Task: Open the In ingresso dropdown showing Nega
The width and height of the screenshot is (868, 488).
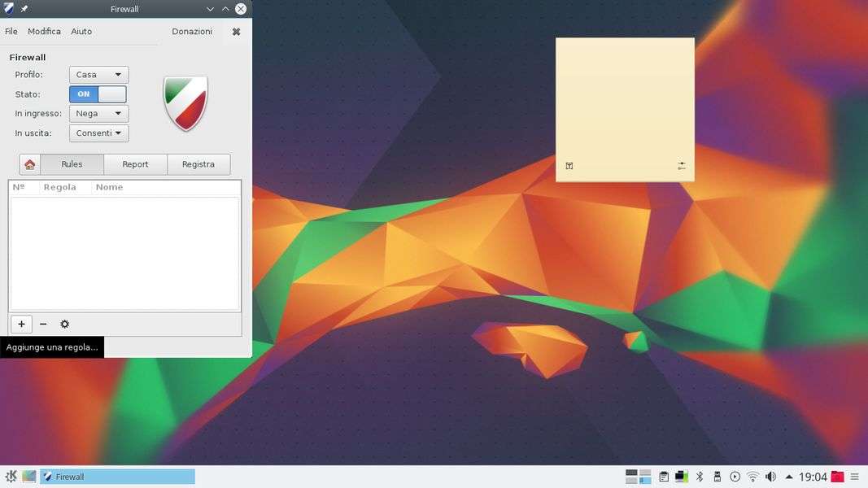Action: click(98, 113)
